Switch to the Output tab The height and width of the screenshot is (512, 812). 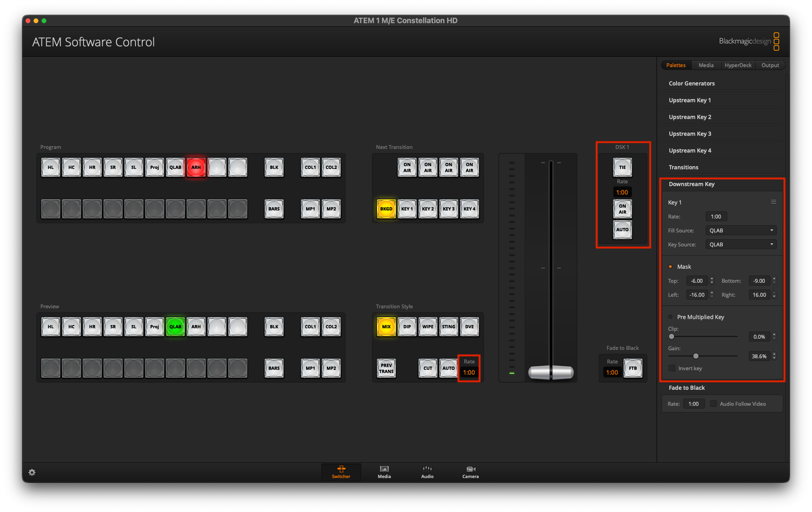coord(770,65)
